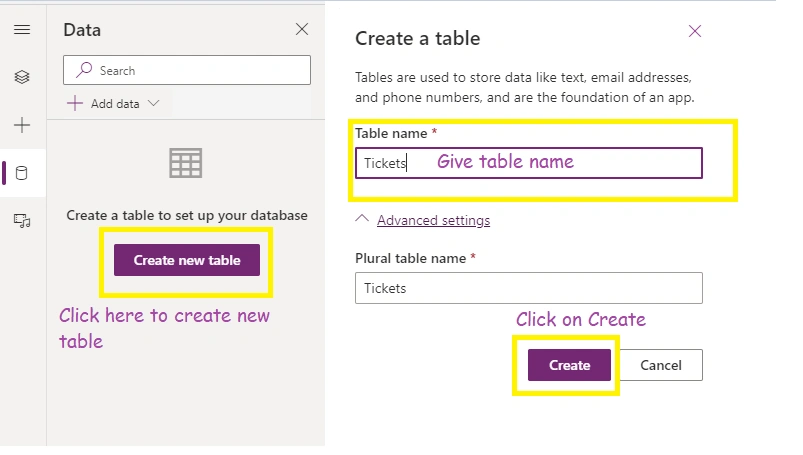Open the Tree view layers icon

22,77
